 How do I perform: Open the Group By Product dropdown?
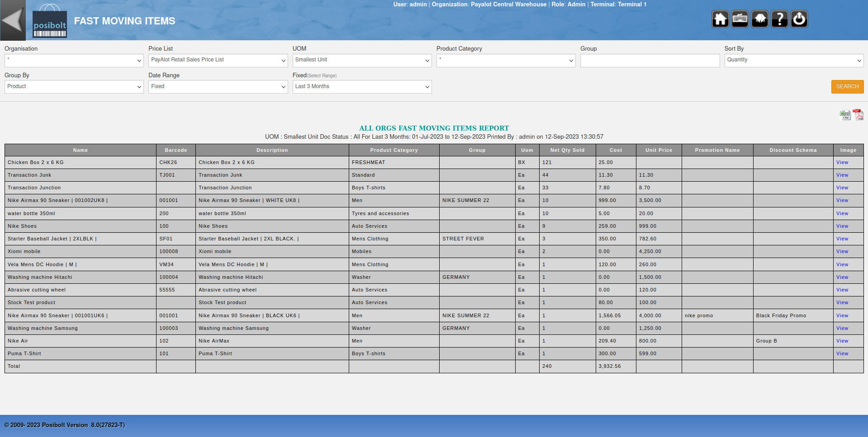tap(74, 87)
